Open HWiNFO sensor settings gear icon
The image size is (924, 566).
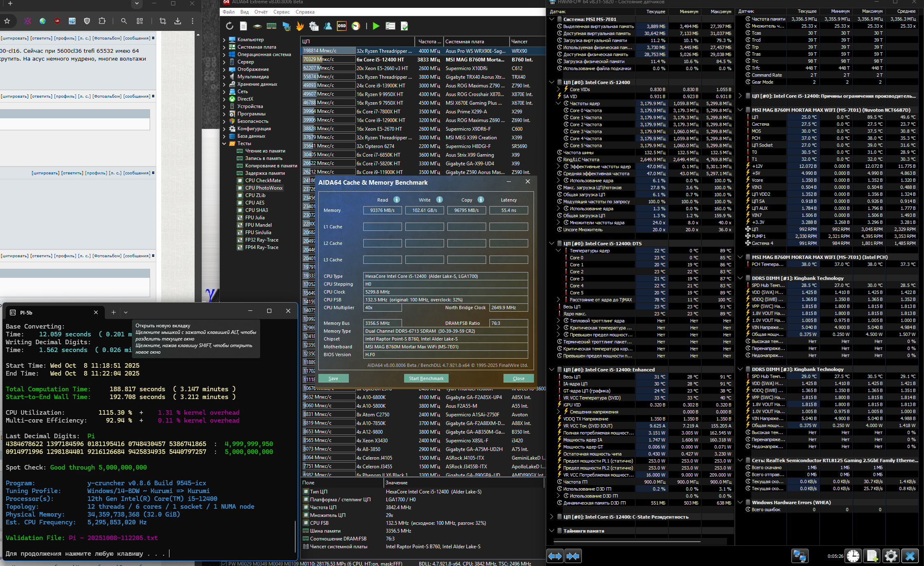click(891, 556)
